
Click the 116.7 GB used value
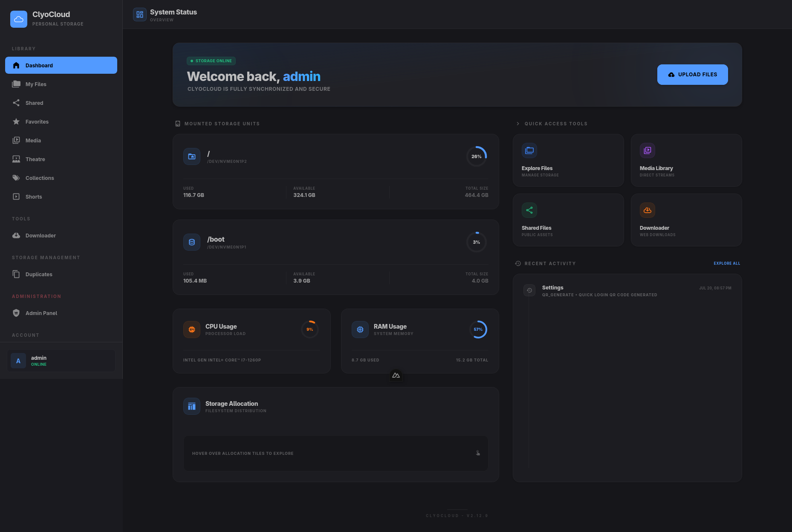[194, 195]
